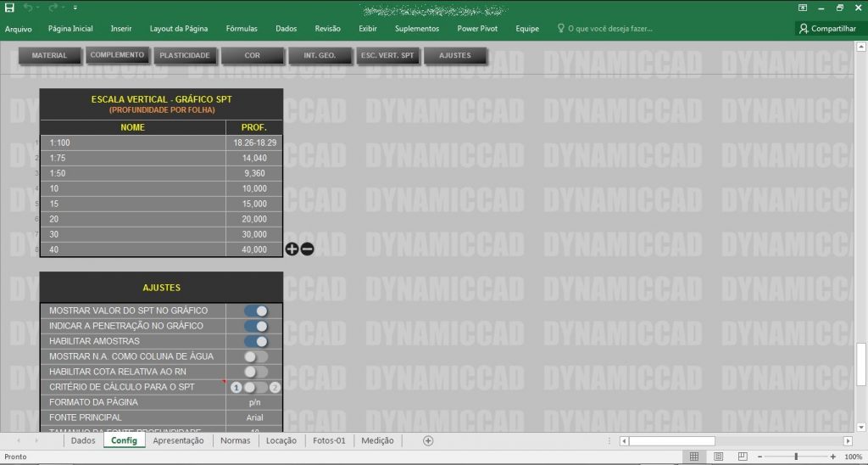Click the Undo arrow icon
Screen dimensions: 868x465
pos(28,8)
